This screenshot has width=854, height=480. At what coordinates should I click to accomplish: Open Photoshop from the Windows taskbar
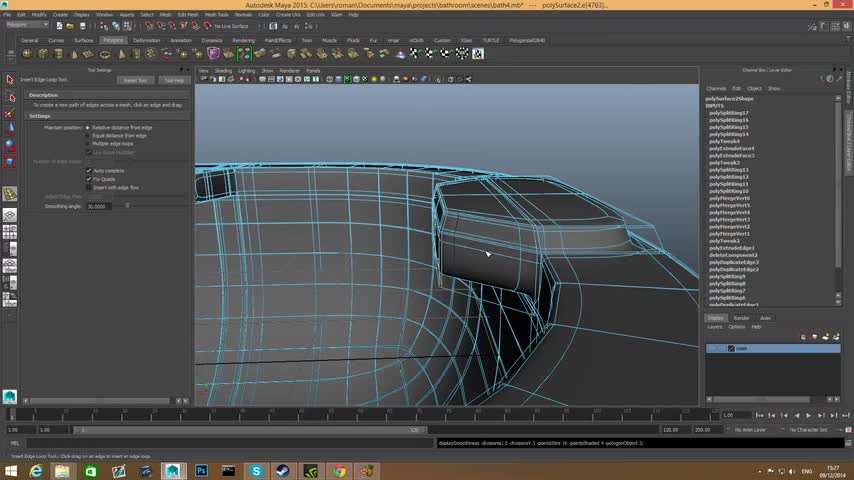point(201,470)
